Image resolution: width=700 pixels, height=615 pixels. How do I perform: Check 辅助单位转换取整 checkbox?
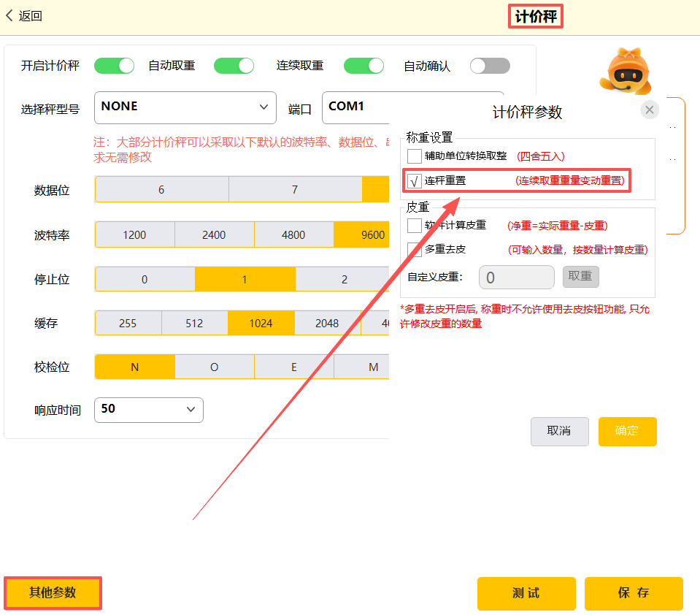415,156
